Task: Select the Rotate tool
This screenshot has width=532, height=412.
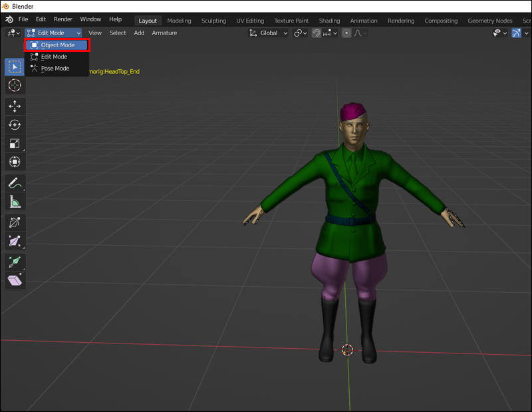Action: click(x=15, y=124)
